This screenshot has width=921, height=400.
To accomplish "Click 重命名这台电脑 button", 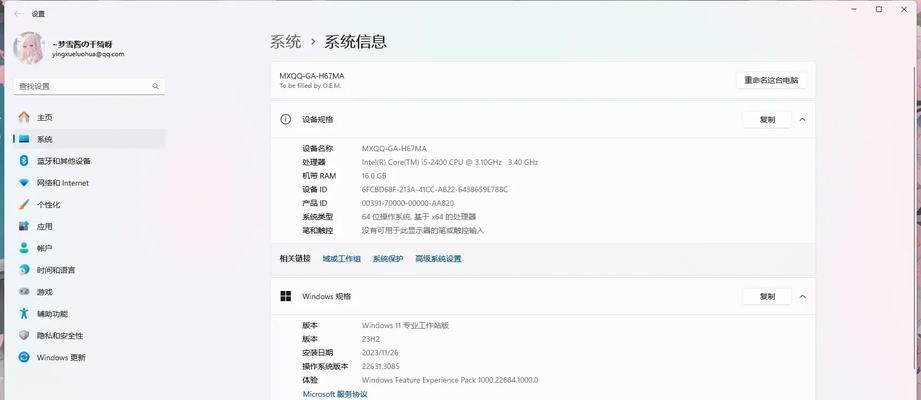I will 771,80.
